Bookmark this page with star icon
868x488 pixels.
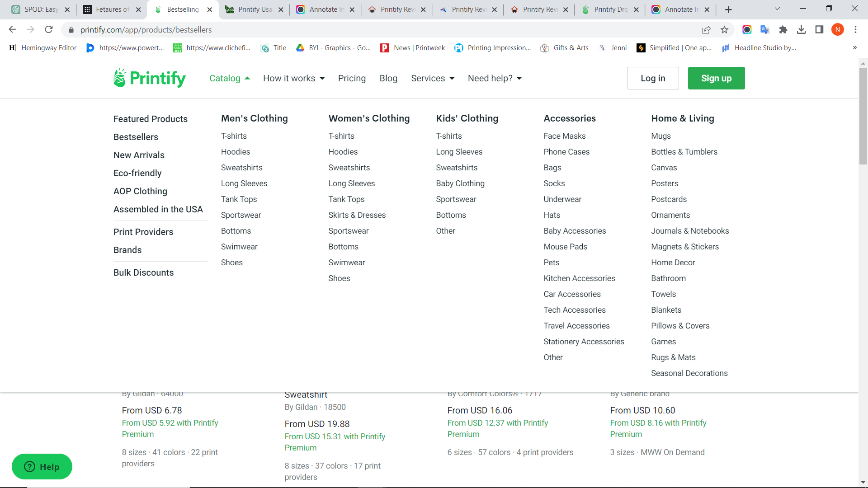(x=725, y=30)
